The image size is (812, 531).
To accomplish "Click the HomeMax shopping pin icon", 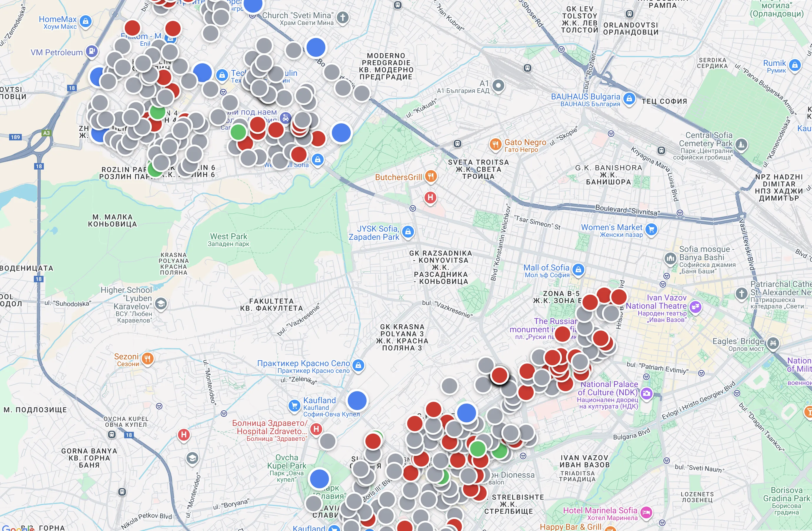I will click(86, 21).
